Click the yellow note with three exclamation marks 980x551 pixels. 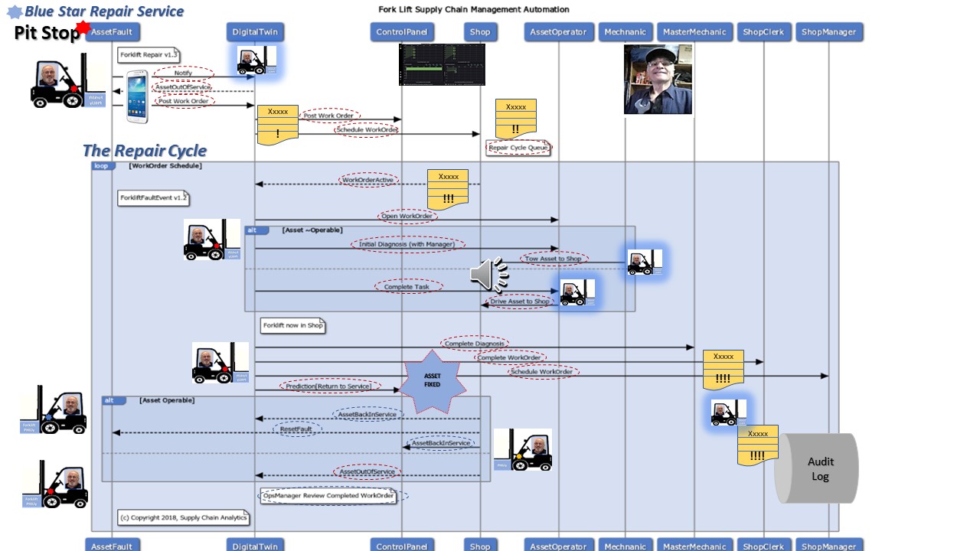click(448, 189)
